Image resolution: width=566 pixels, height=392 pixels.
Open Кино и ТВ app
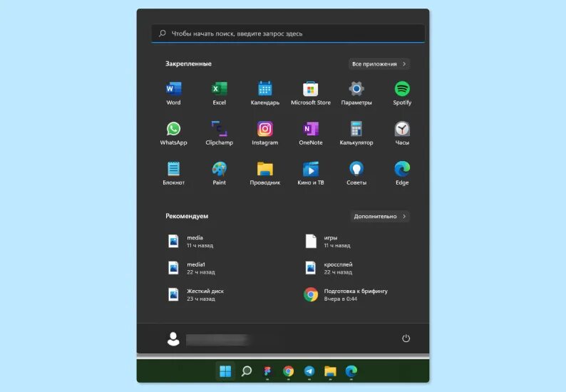pos(311,173)
